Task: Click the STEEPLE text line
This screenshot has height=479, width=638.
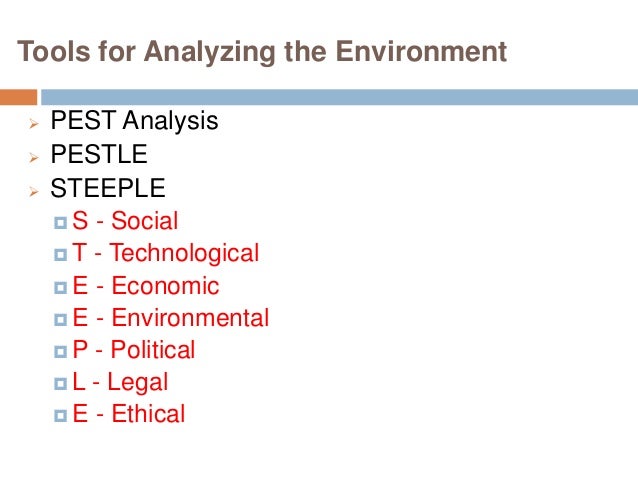Action: 108,188
